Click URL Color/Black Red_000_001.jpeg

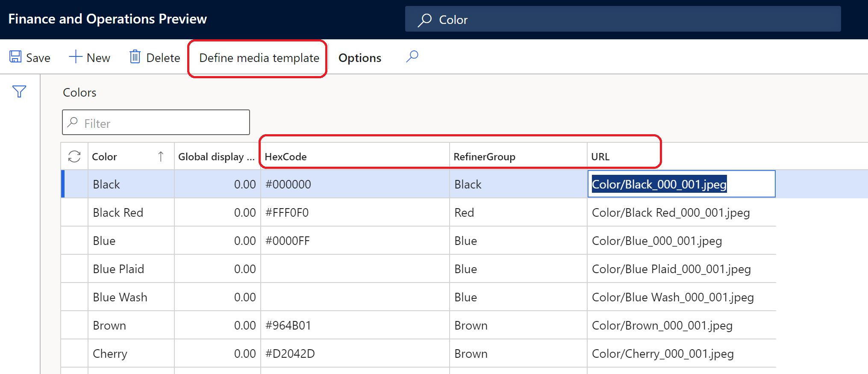pyautogui.click(x=682, y=212)
